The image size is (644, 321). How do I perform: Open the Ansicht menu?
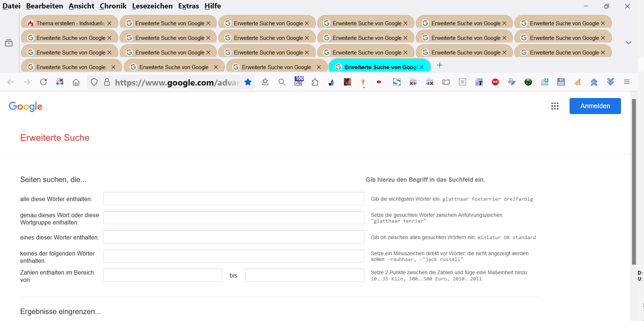click(81, 6)
